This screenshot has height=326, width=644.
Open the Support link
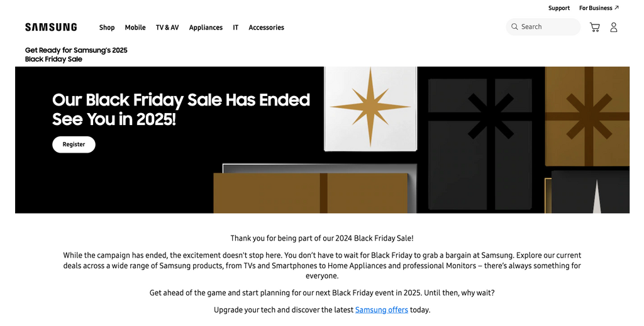558,8
